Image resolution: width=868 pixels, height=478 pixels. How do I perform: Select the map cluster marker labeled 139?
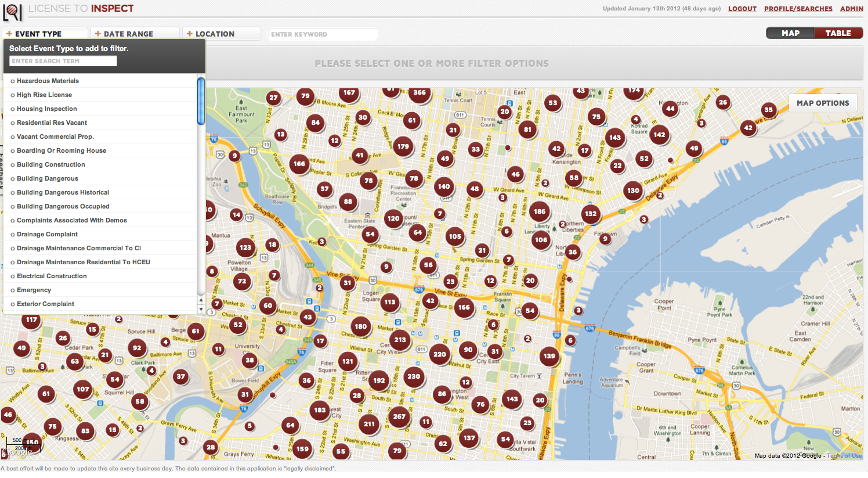(x=549, y=356)
